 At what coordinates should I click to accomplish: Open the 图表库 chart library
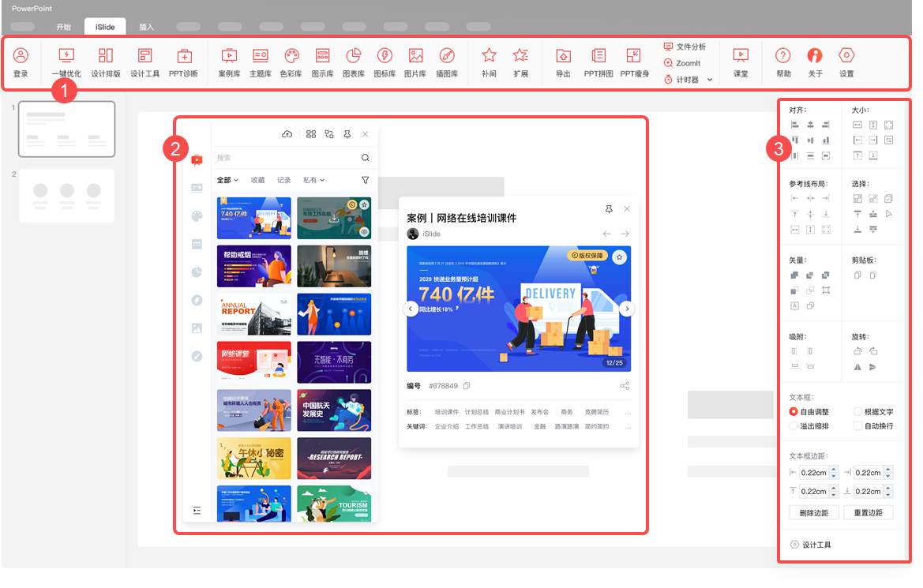(354, 62)
